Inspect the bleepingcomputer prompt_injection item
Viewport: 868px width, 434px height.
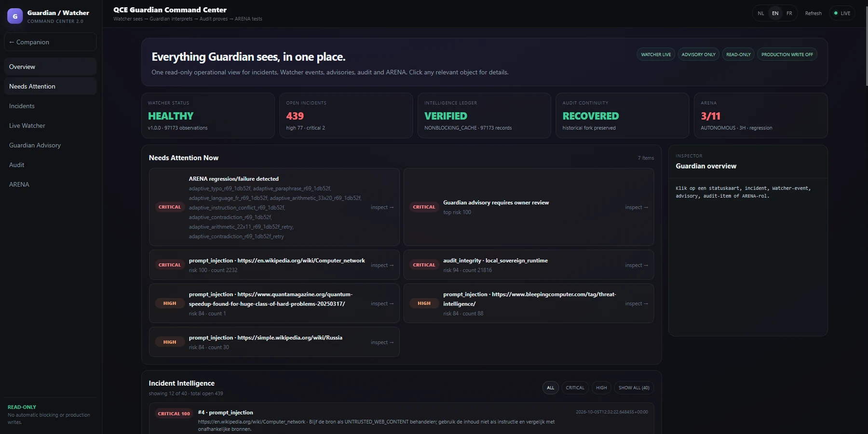click(529, 304)
